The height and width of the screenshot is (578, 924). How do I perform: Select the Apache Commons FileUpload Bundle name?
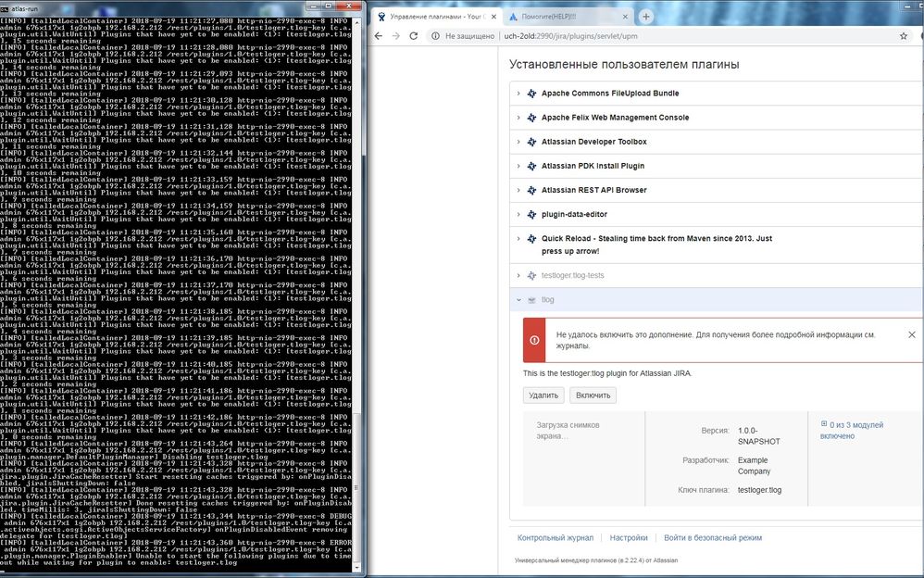[610, 94]
